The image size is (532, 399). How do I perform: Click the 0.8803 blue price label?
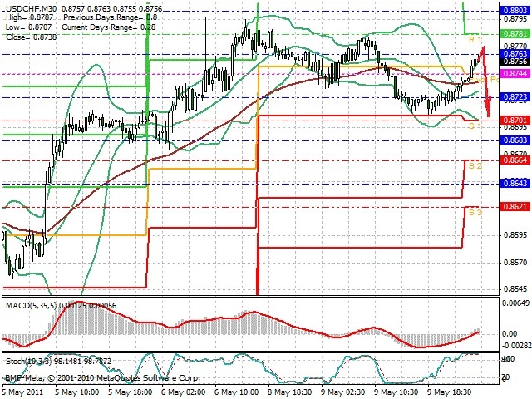tap(515, 11)
